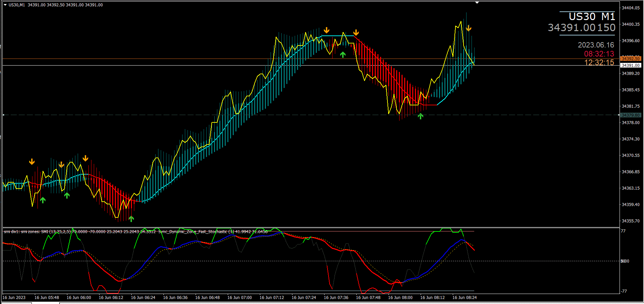644x304 pixels.
Task: Click the orange 34392.50 price tag
Action: [631, 59]
